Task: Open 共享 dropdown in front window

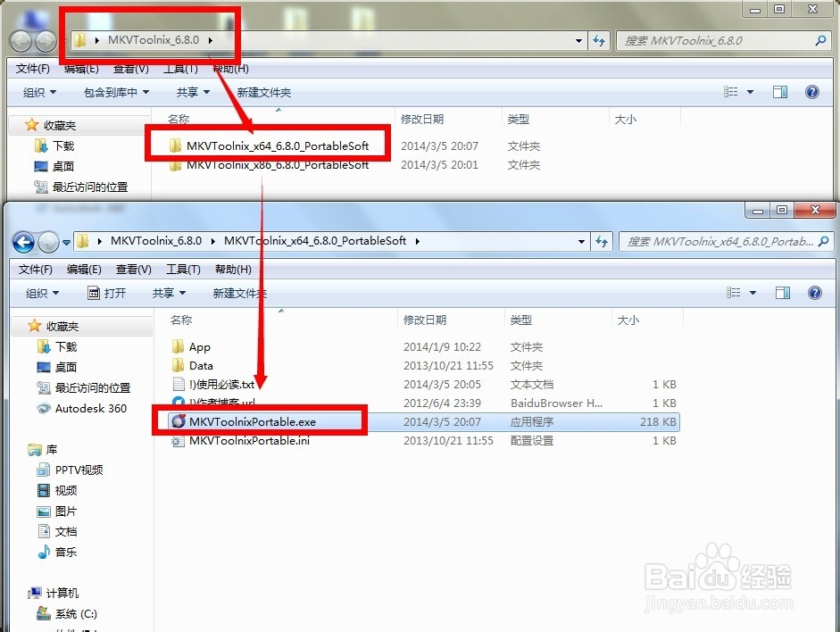Action: click(169, 293)
